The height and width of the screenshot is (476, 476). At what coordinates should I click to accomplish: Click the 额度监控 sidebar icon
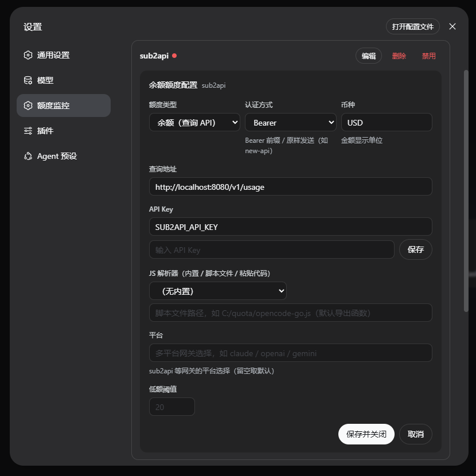28,106
